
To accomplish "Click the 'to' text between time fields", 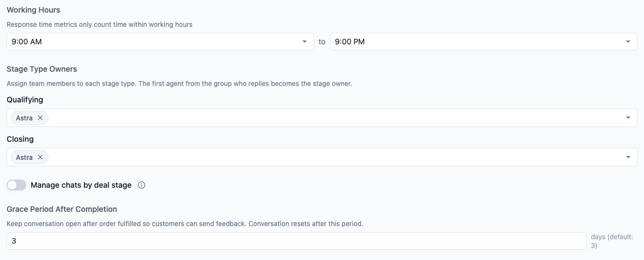I will 322,42.
